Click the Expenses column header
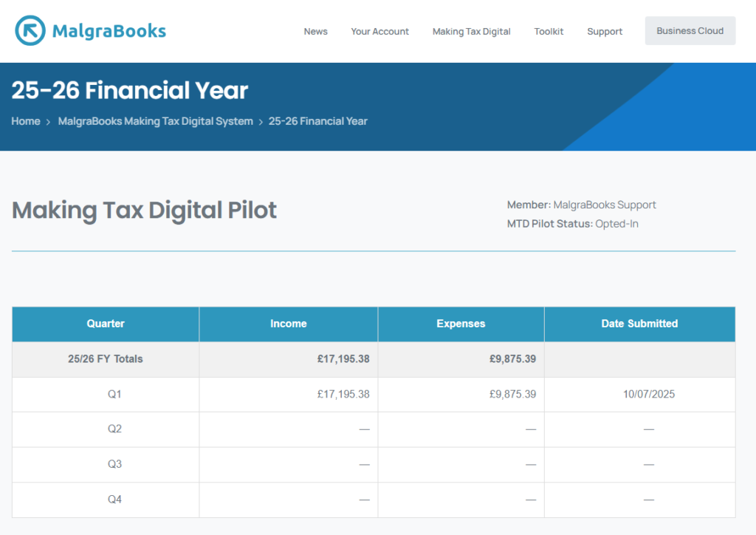Image resolution: width=756 pixels, height=535 pixels. (461, 324)
